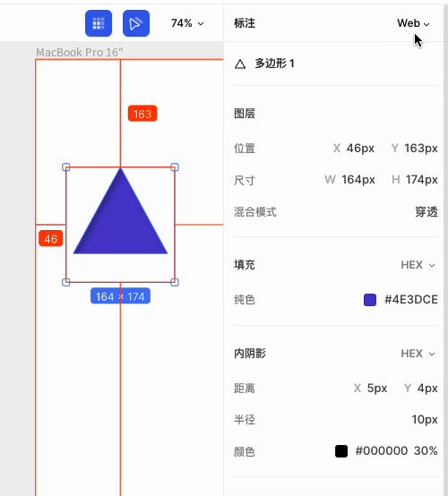
Task: Toggle the annotation cursor mode button
Action: click(x=136, y=23)
